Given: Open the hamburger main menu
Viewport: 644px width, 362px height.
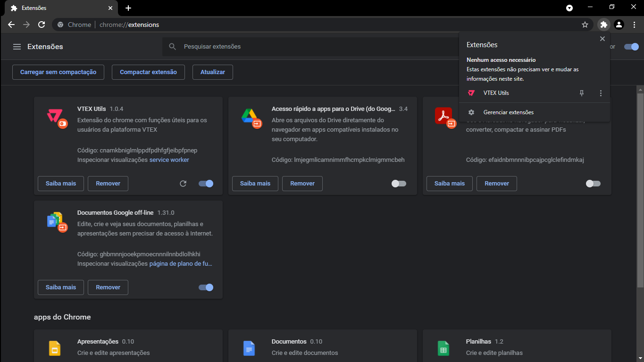Looking at the screenshot, I should [17, 47].
